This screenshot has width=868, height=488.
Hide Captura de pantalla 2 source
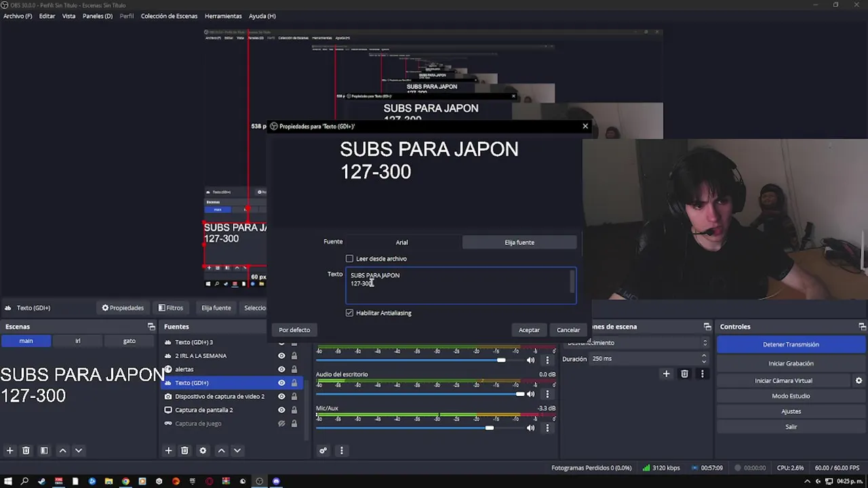(281, 410)
